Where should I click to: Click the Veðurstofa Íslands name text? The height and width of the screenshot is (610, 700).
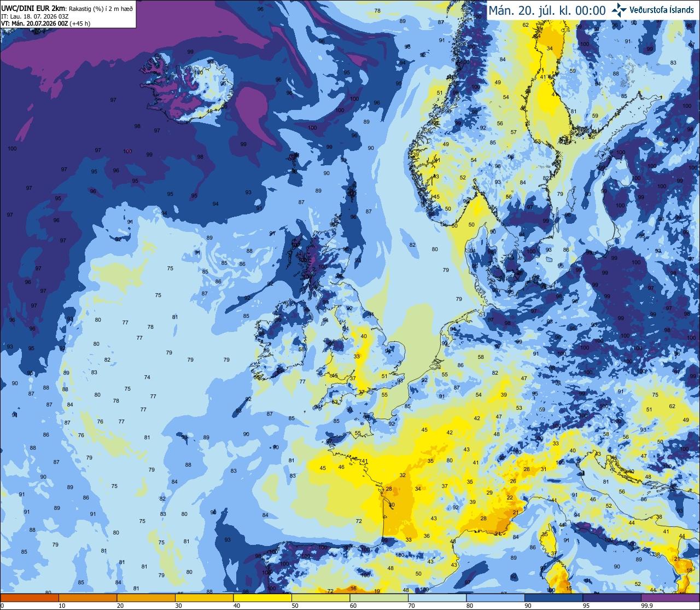click(x=662, y=10)
